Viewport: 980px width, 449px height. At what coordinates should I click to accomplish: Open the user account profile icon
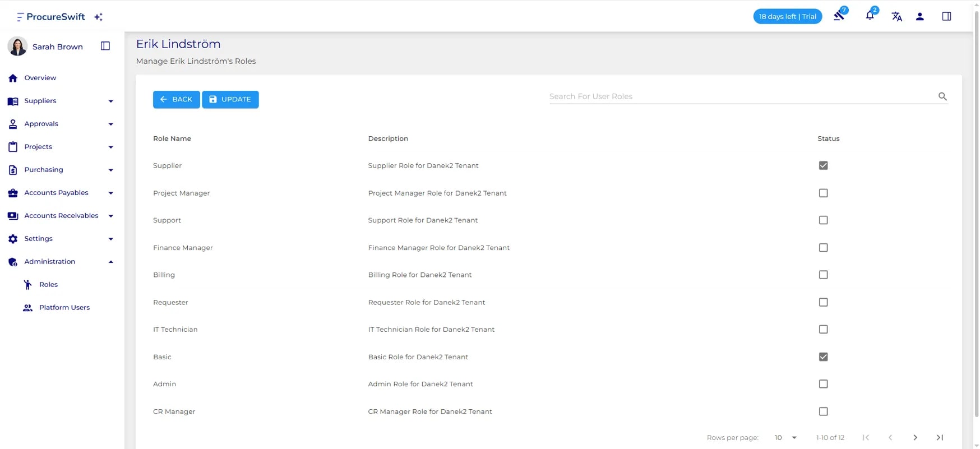coord(919,17)
